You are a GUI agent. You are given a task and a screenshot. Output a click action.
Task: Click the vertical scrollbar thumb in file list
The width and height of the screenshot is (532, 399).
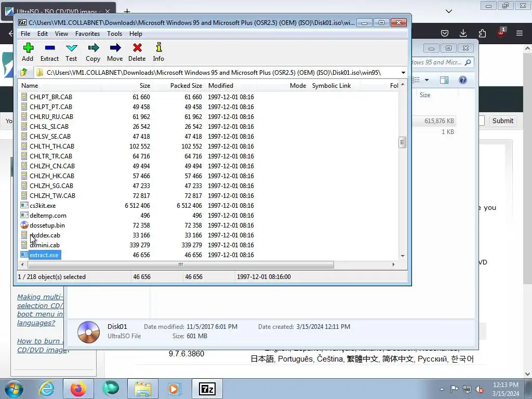click(403, 142)
